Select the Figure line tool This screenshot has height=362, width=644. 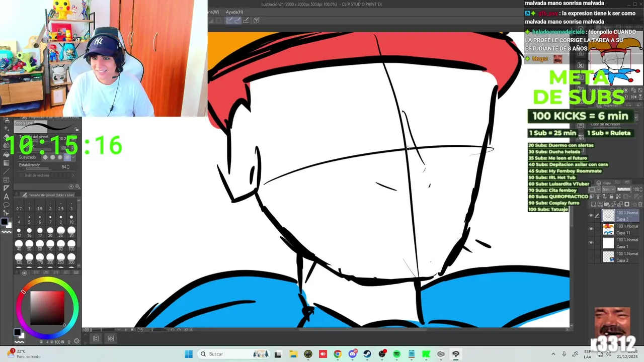7,171
